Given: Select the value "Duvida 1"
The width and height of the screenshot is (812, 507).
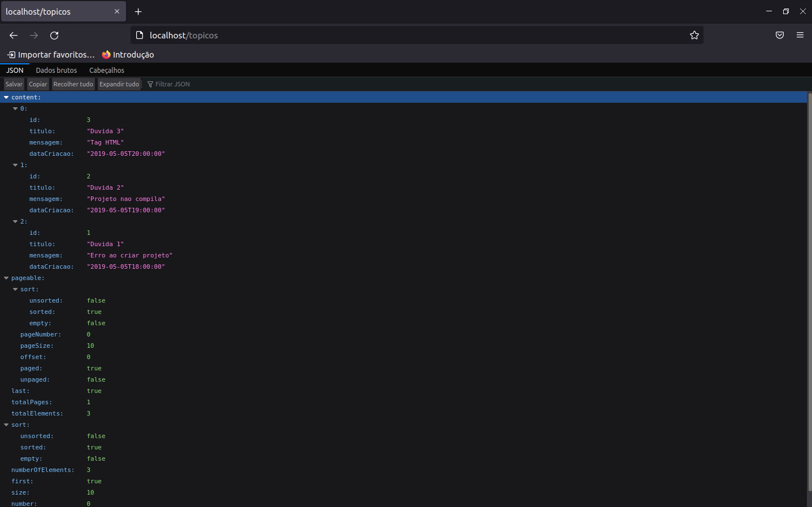Looking at the screenshot, I should pos(105,244).
